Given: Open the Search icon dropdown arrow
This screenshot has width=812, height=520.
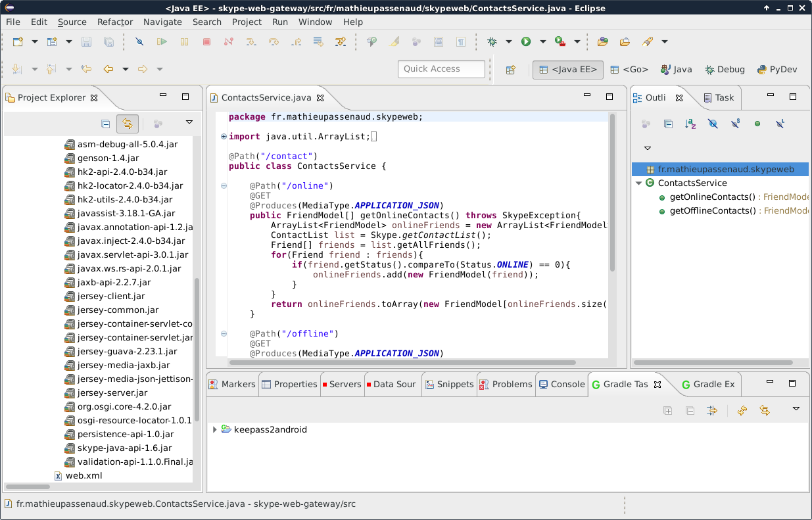Looking at the screenshot, I should 665,41.
